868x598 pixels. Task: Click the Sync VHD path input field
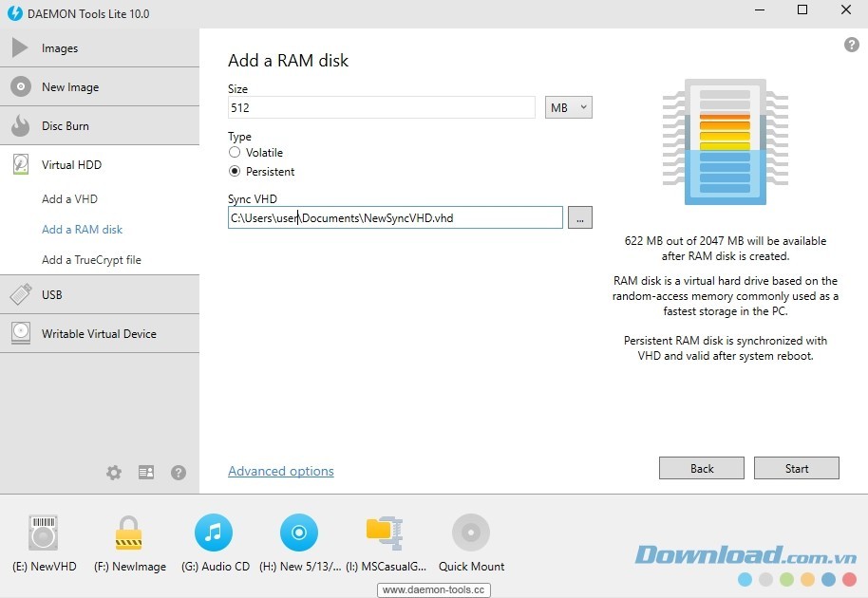coord(395,218)
